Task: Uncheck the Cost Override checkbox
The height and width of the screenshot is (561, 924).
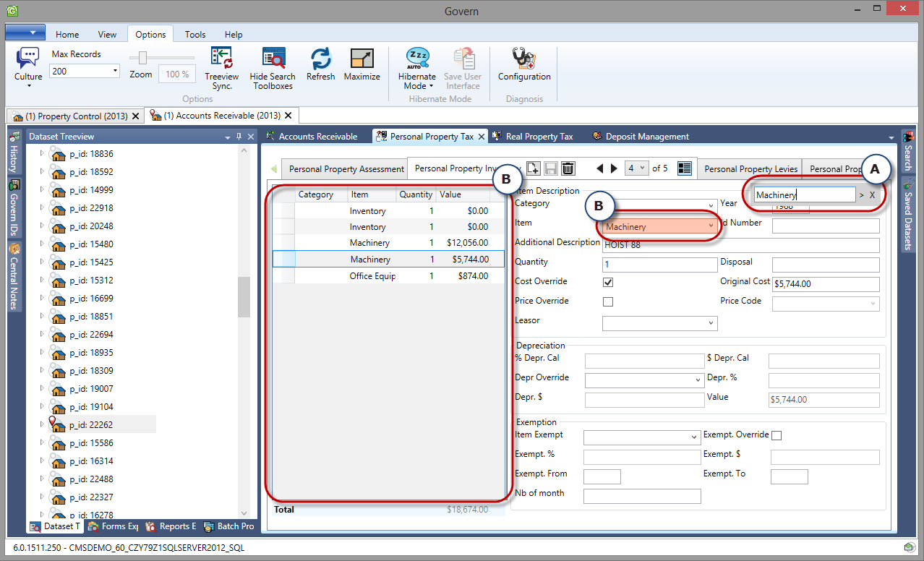Action: click(608, 282)
